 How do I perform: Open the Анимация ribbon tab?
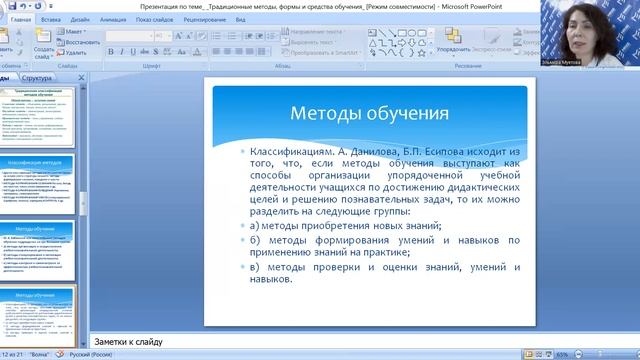click(113, 20)
